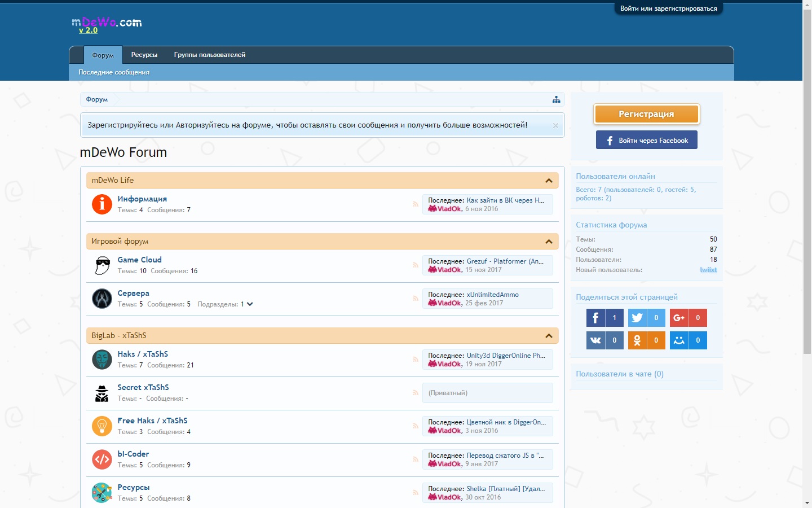
Task: Open the Game Cloud forum link
Action: [x=139, y=260]
